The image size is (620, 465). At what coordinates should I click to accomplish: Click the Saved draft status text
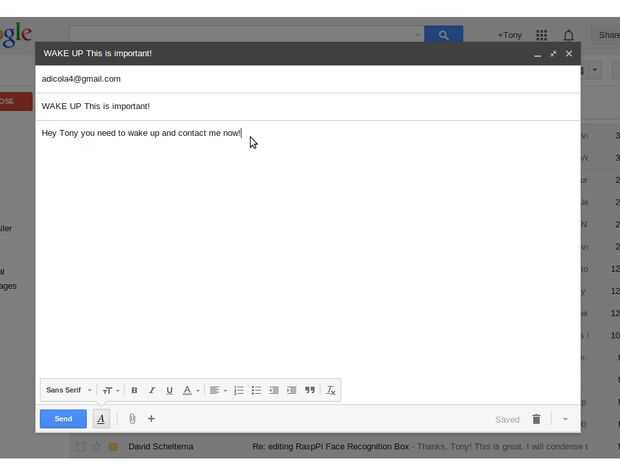point(507,419)
